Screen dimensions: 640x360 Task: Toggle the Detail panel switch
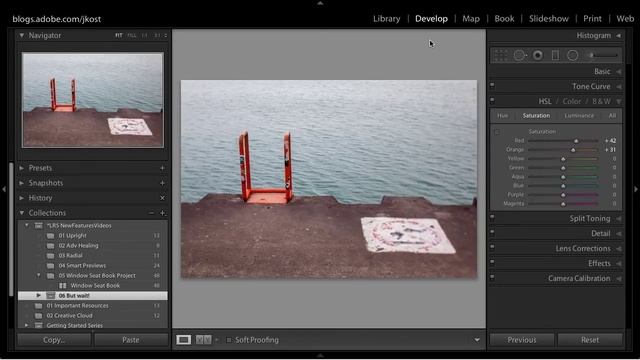(x=492, y=232)
